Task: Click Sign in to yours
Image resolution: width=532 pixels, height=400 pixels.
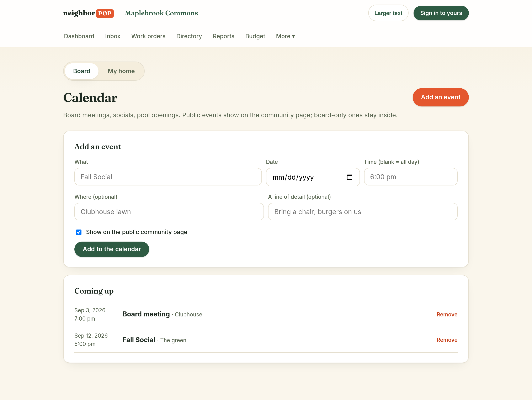Action: point(441,13)
